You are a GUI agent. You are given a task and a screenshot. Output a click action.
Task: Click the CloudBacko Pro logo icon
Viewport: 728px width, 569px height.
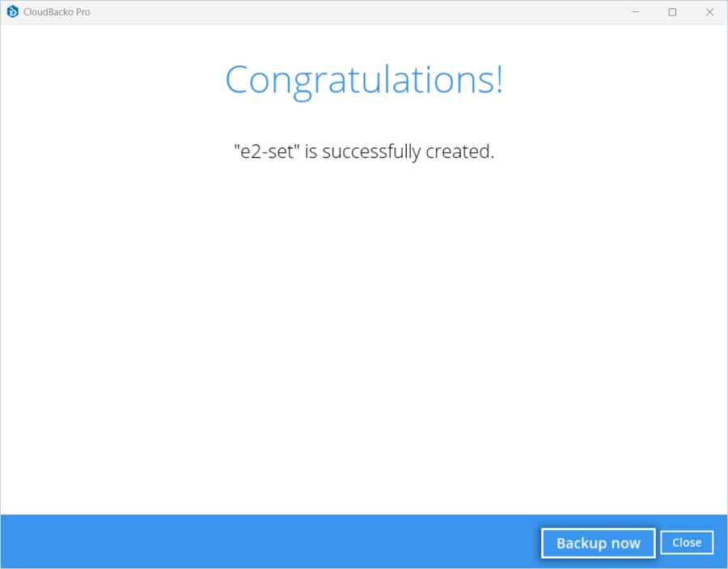coord(12,12)
